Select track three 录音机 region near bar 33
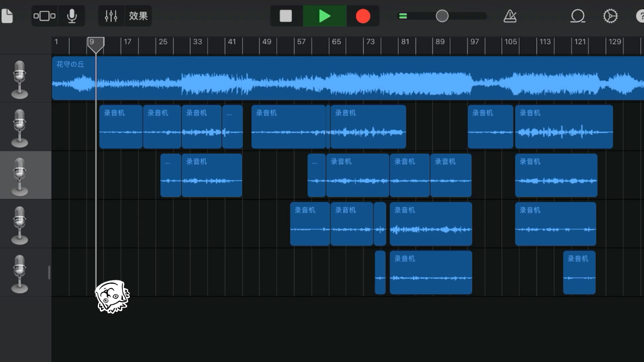Screen dimensions: 644x362 pos(212,175)
